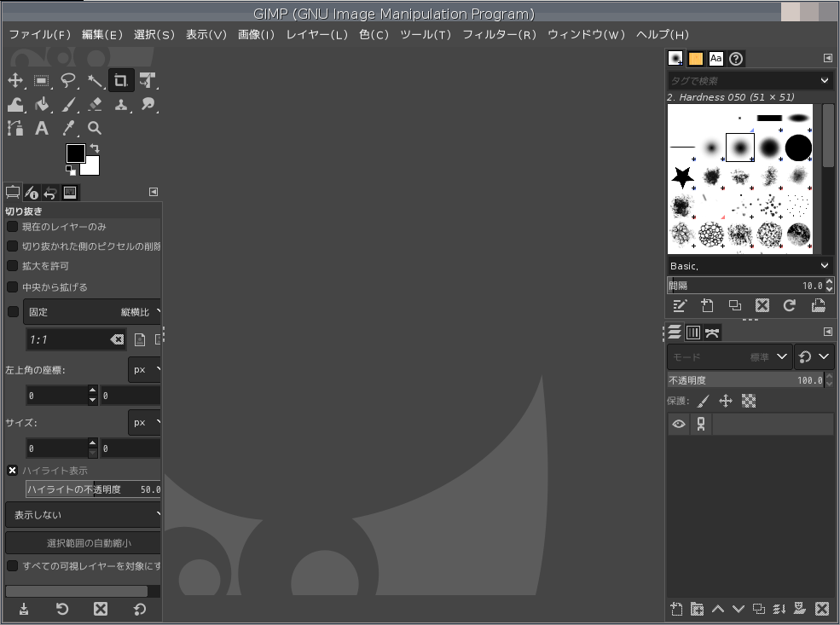Open the 固定 縦横比 dropdown
The width and height of the screenshot is (840, 625).
[x=91, y=312]
